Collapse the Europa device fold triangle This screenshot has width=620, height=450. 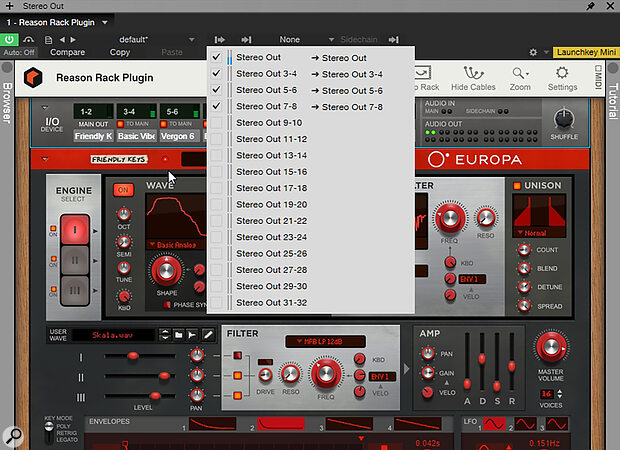[x=45, y=159]
